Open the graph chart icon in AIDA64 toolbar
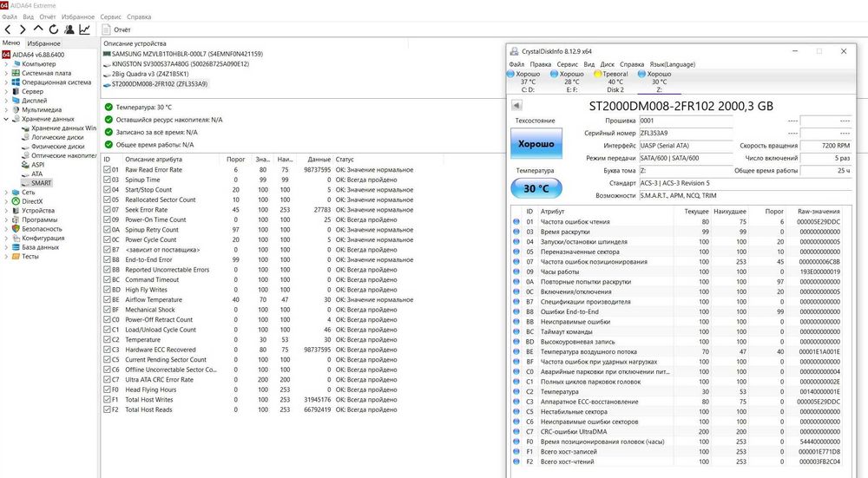The height and width of the screenshot is (478, 868). click(x=85, y=29)
